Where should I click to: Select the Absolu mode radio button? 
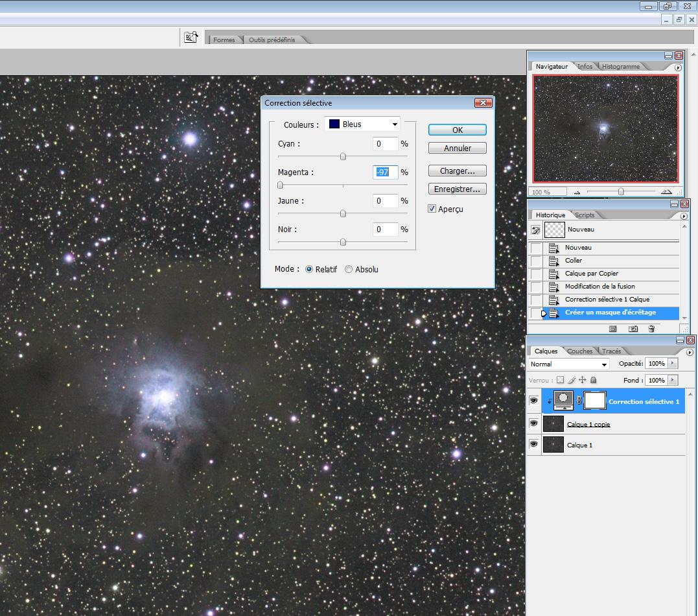coord(349,269)
